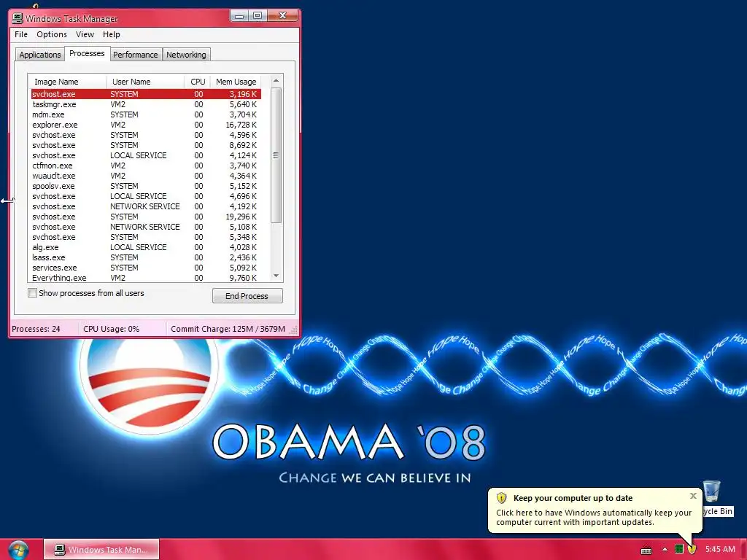Sort by User Name column header

click(x=145, y=82)
